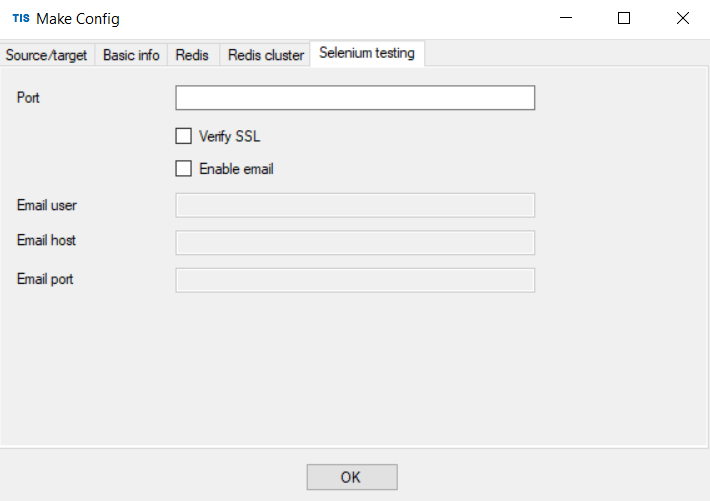Maximize the Make Config window
Viewport: 710px width, 501px height.
click(x=624, y=18)
